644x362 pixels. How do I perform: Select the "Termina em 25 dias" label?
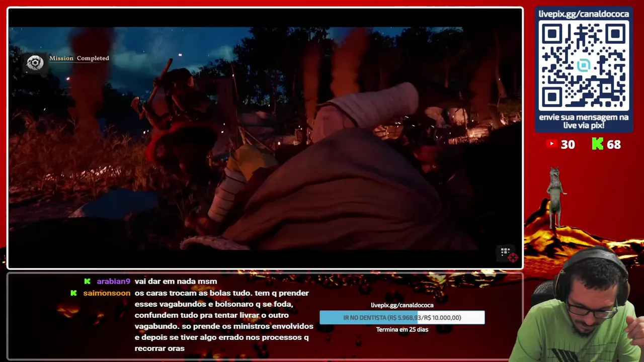(x=402, y=330)
